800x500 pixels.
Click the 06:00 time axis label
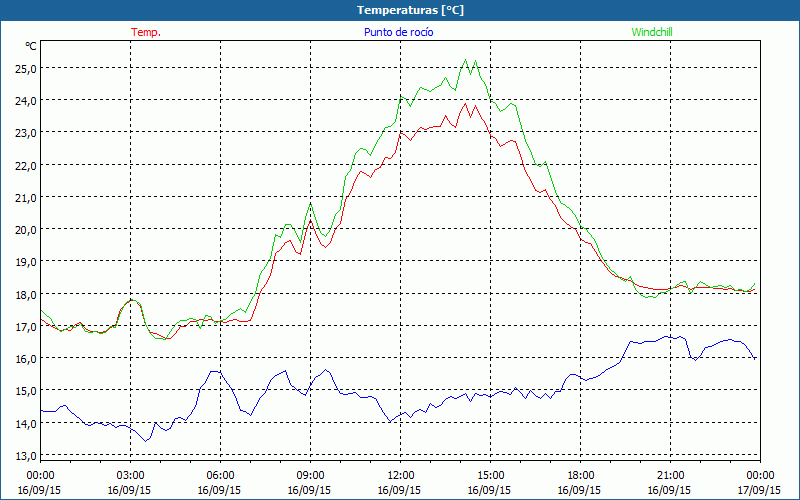tap(220, 476)
